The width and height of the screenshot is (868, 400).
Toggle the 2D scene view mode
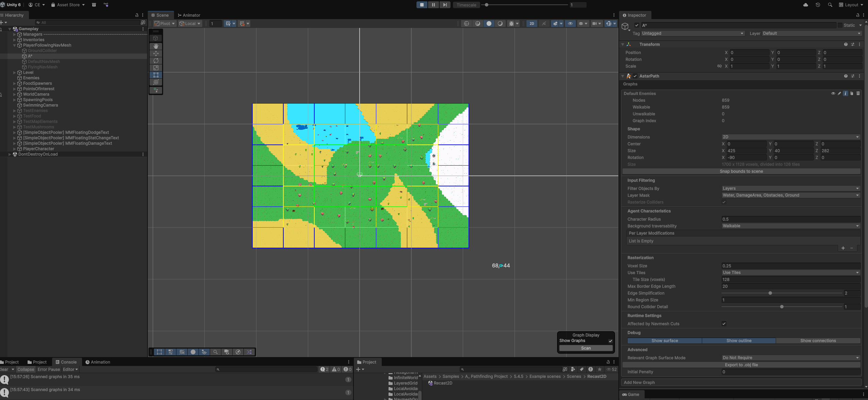coord(532,24)
